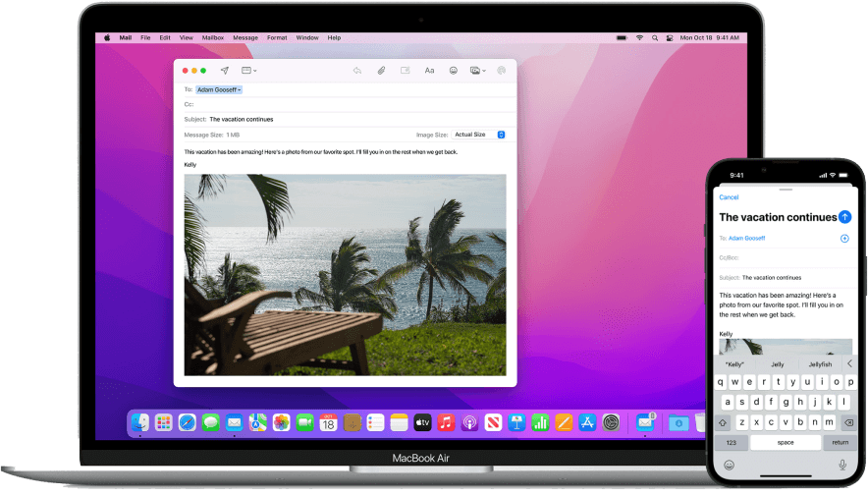Switch to numbers with the 123 key
Viewport: 868px width, 496px height.
(731, 442)
